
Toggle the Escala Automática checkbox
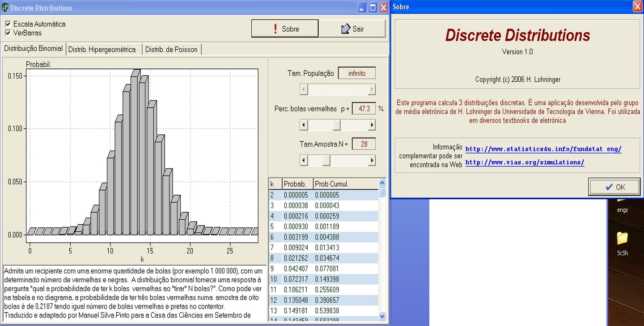click(8, 24)
